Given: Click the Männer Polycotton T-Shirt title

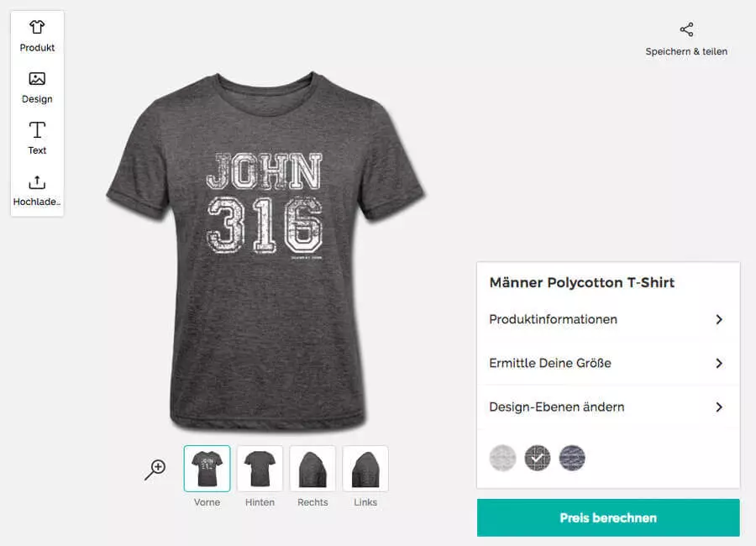Looking at the screenshot, I should (x=582, y=282).
